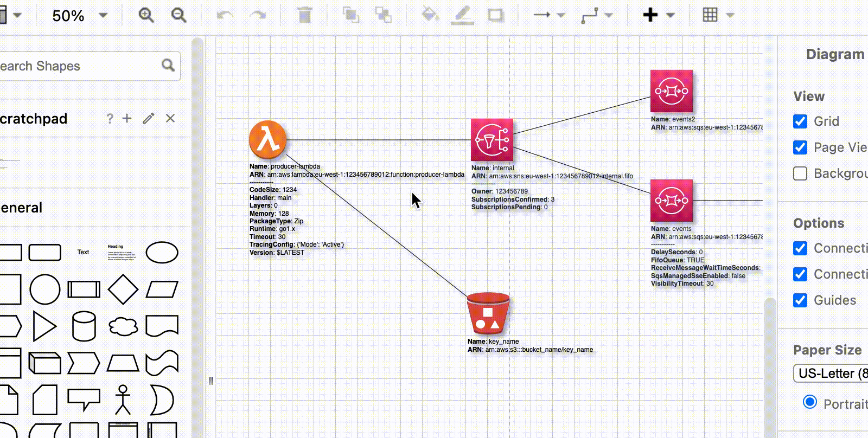Open the US-Letter paper size dropdown
This screenshot has height=438, width=868.
(x=831, y=373)
